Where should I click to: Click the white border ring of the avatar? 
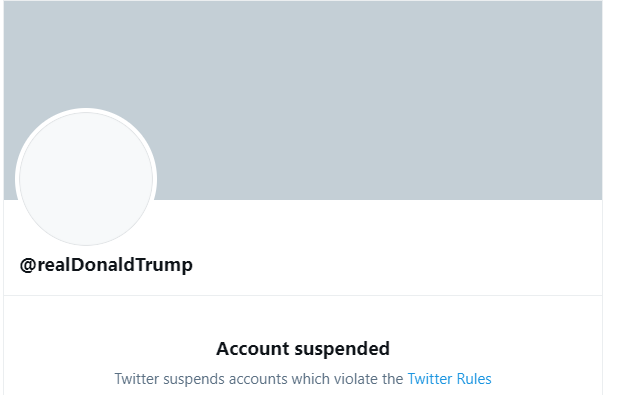coord(86,110)
